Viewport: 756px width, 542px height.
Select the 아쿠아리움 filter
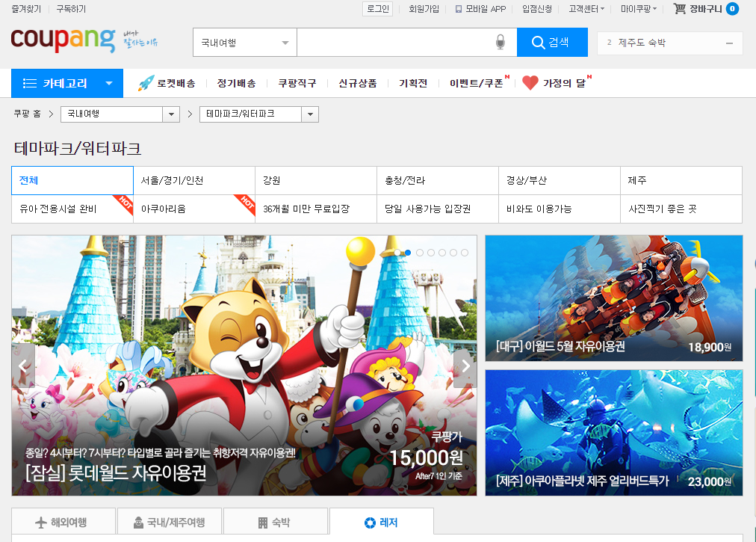tap(194, 209)
